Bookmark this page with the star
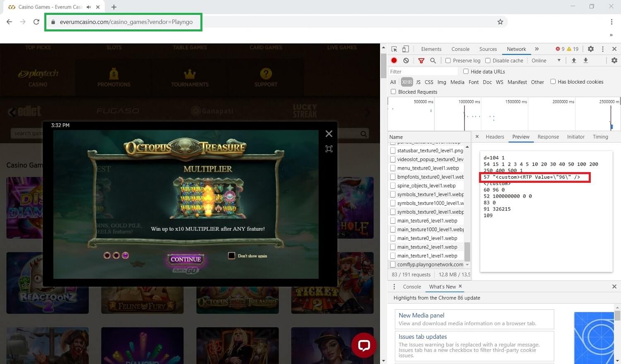The image size is (621, 364). (x=500, y=22)
